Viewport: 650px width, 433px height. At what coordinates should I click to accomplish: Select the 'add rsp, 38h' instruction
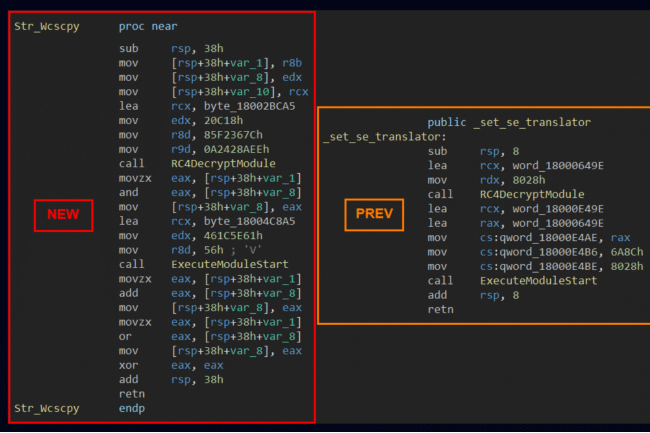pos(171,380)
